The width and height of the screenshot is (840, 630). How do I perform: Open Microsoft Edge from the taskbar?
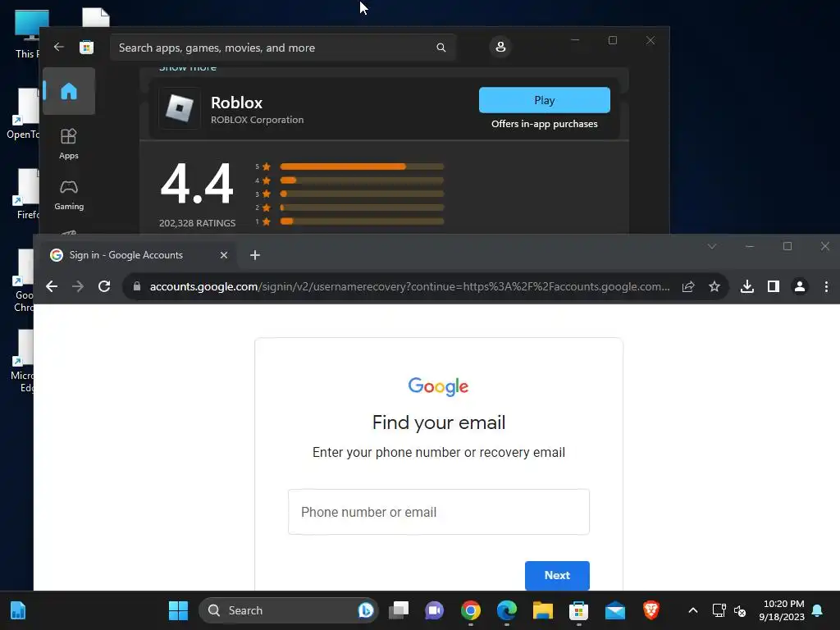click(507, 610)
